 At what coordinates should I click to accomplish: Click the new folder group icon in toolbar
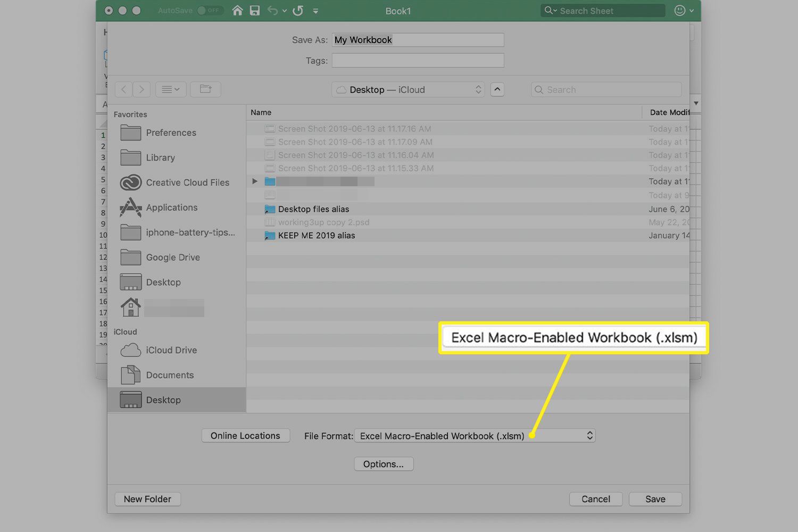[206, 89]
